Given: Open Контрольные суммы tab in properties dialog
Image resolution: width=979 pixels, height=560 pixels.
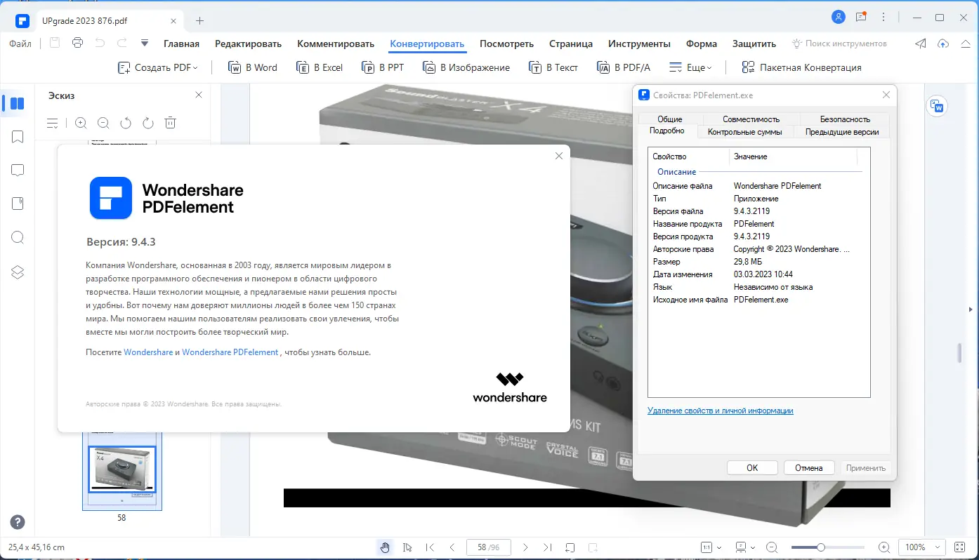Looking at the screenshot, I should 745,132.
